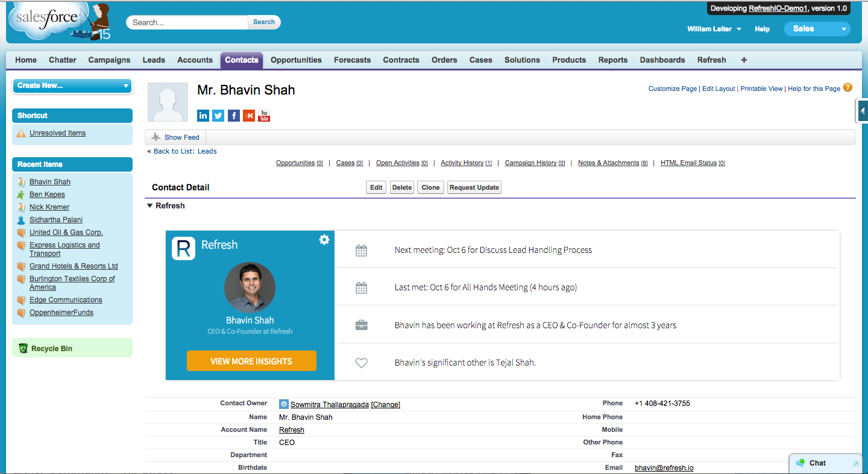Screen dimensions: 868x474
Task: Open the Printable View link
Action: pyautogui.click(x=761, y=89)
